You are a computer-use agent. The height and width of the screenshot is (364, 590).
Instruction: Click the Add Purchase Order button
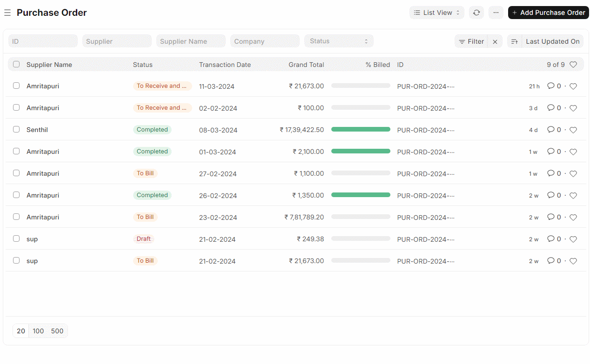tap(548, 13)
